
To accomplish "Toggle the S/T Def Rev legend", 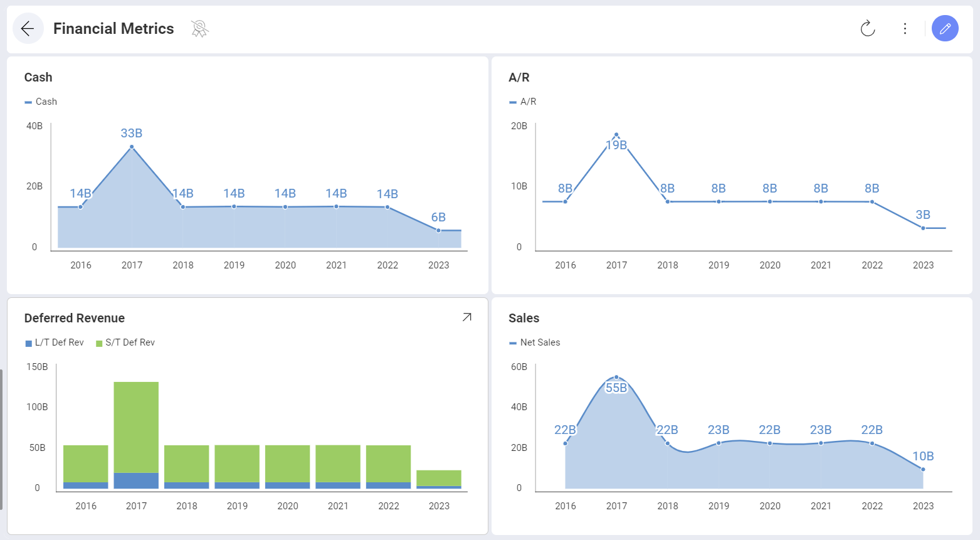I will pyautogui.click(x=125, y=342).
